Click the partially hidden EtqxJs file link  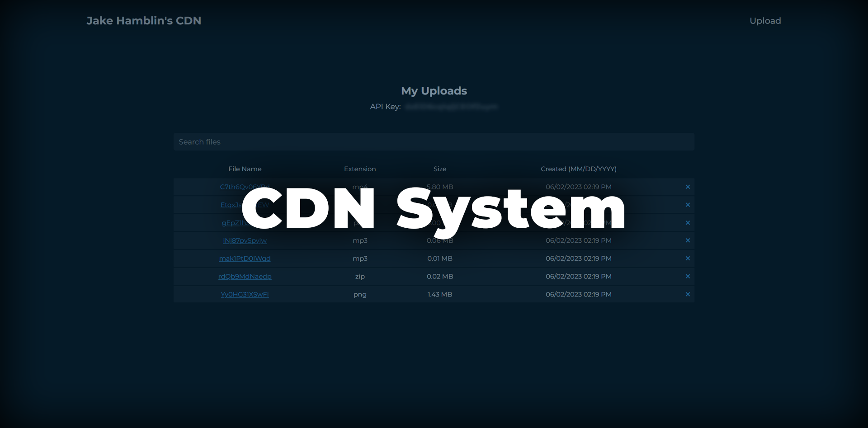point(244,205)
